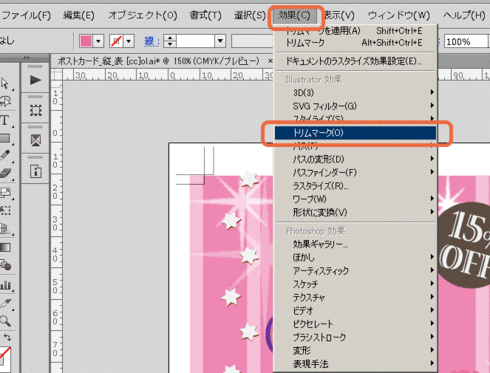Select the Zoom magnifier tool
Viewport: 490px width, 373px height.
[5, 321]
